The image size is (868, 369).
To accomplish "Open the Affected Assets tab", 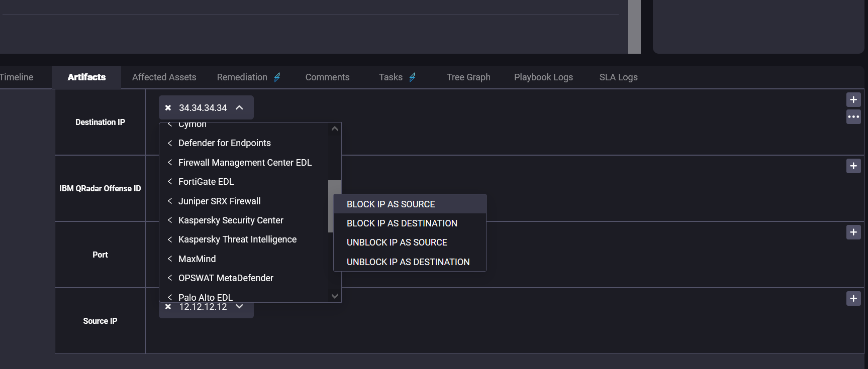I will [x=164, y=77].
